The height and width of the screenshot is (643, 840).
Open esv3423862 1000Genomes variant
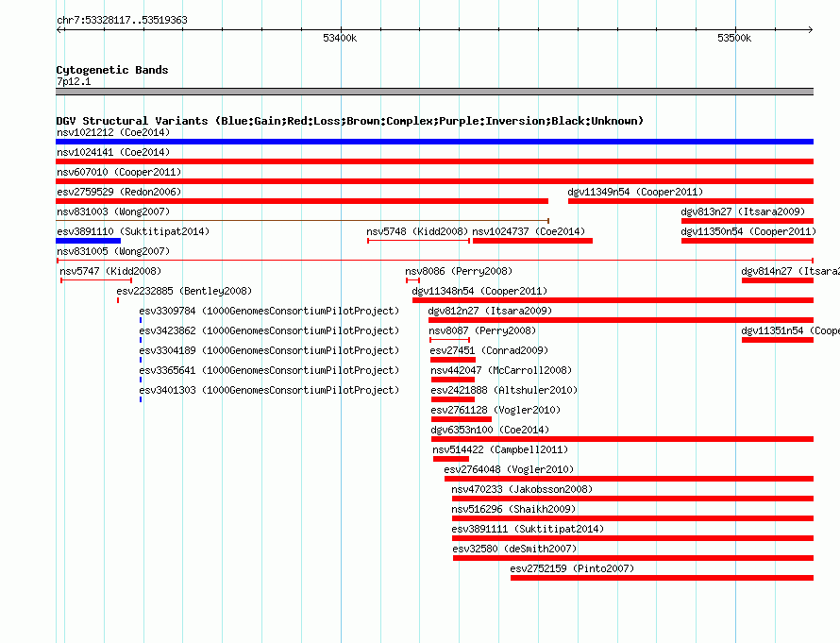(x=270, y=330)
